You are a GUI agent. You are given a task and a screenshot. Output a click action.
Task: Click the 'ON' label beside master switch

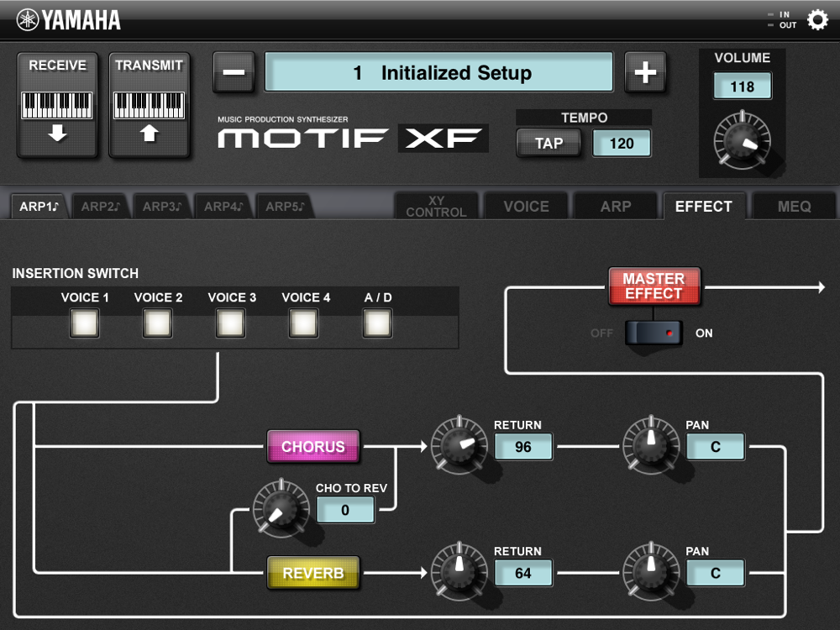704,333
